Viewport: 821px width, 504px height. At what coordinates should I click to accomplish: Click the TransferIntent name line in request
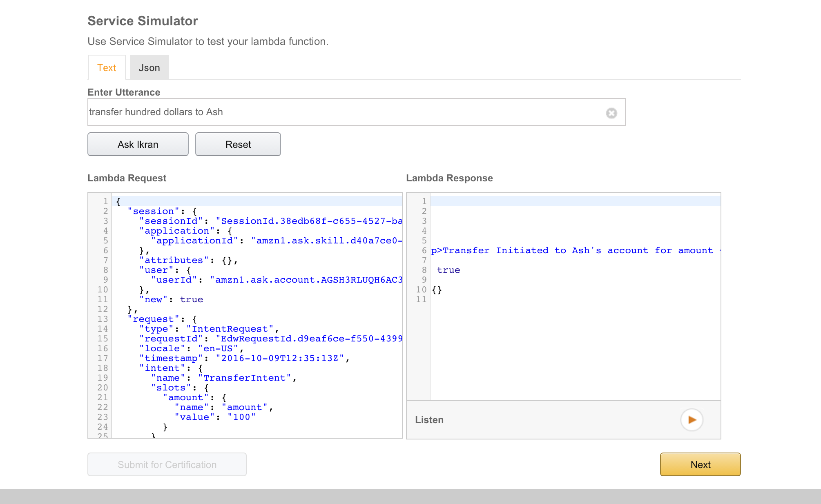point(244,378)
